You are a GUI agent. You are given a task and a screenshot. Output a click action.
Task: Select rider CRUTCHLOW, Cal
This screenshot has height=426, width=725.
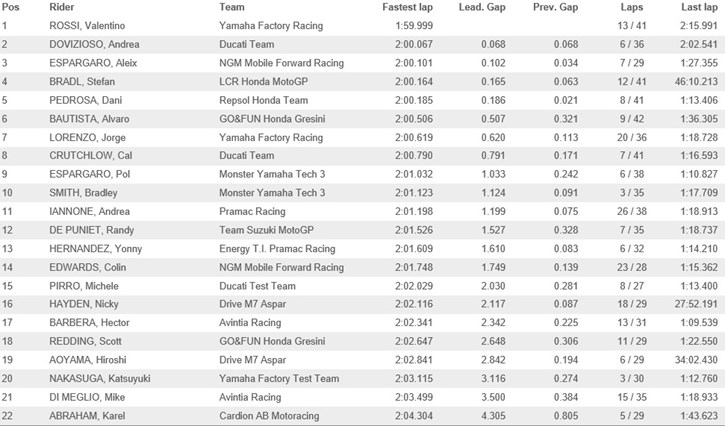click(x=91, y=155)
